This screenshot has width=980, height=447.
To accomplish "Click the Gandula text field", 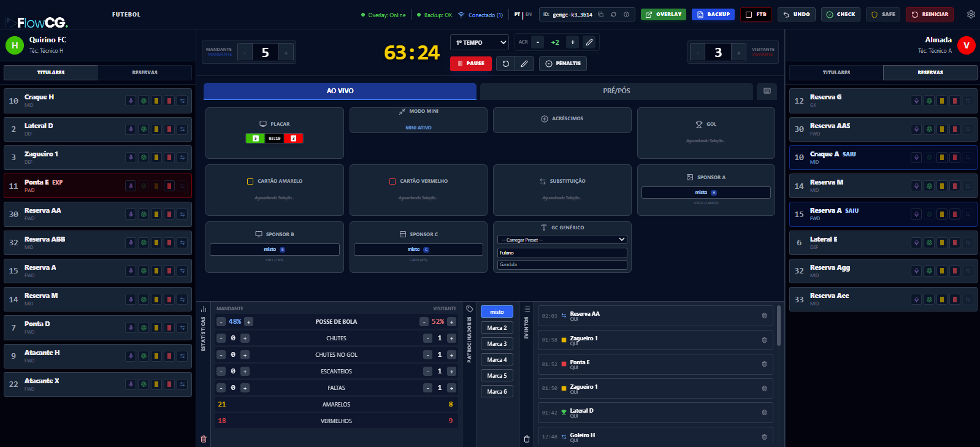I will pyautogui.click(x=562, y=265).
